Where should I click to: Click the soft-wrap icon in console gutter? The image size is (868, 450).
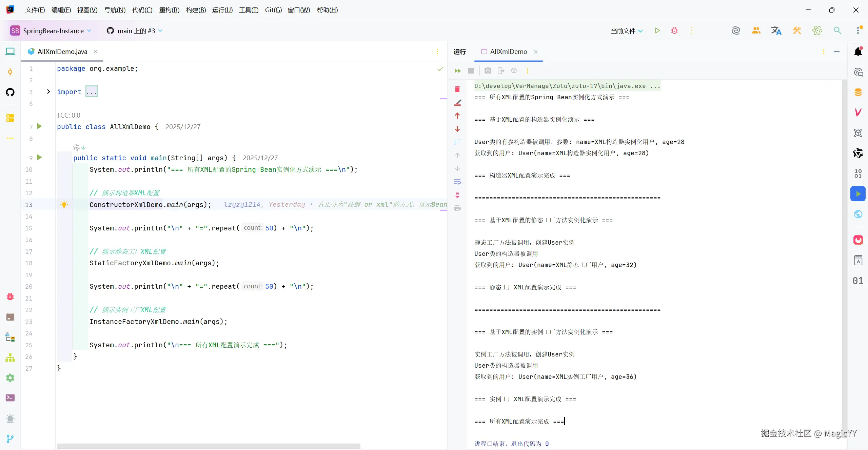pos(457,182)
